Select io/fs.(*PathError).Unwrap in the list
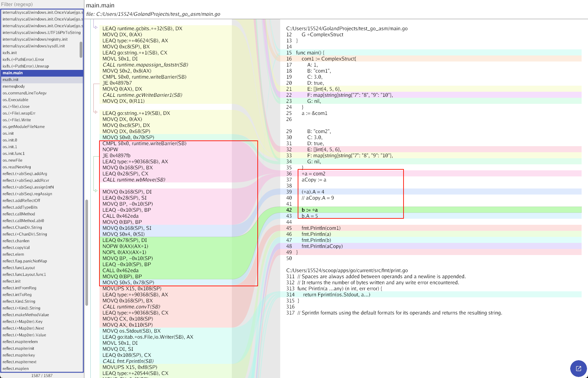The image size is (588, 378). point(26,66)
